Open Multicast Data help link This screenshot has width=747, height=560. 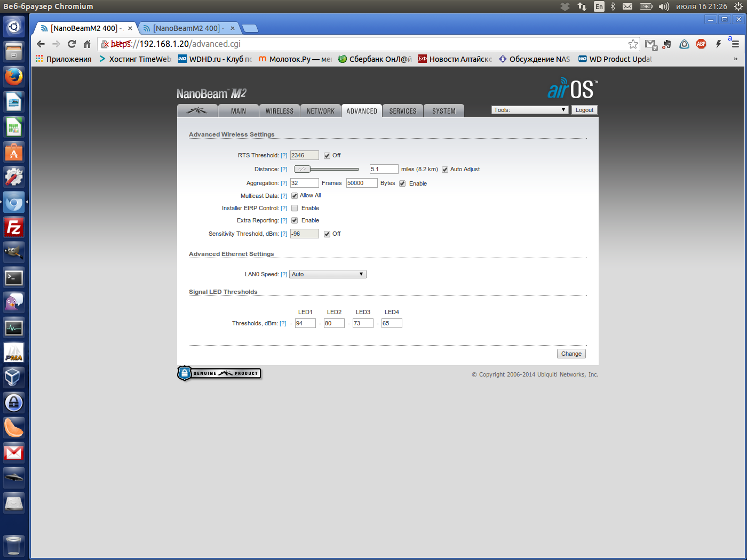284,196
